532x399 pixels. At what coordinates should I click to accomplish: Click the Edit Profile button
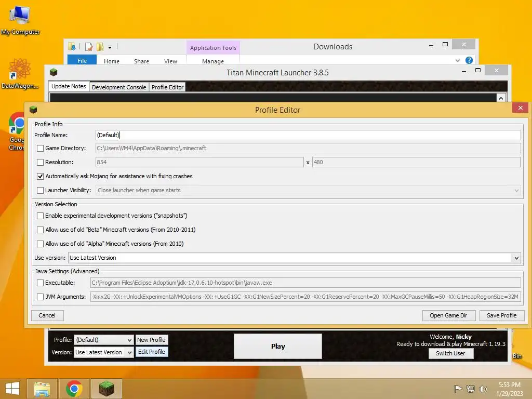151,352
